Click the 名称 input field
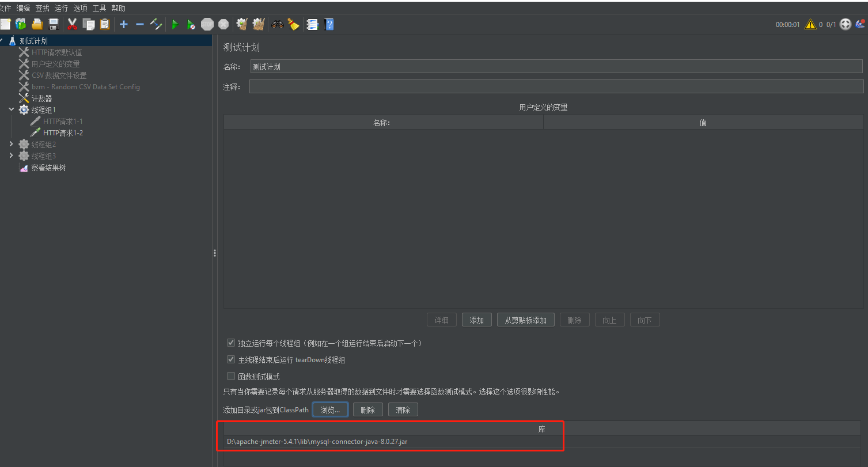The height and width of the screenshot is (467, 868). click(x=556, y=66)
